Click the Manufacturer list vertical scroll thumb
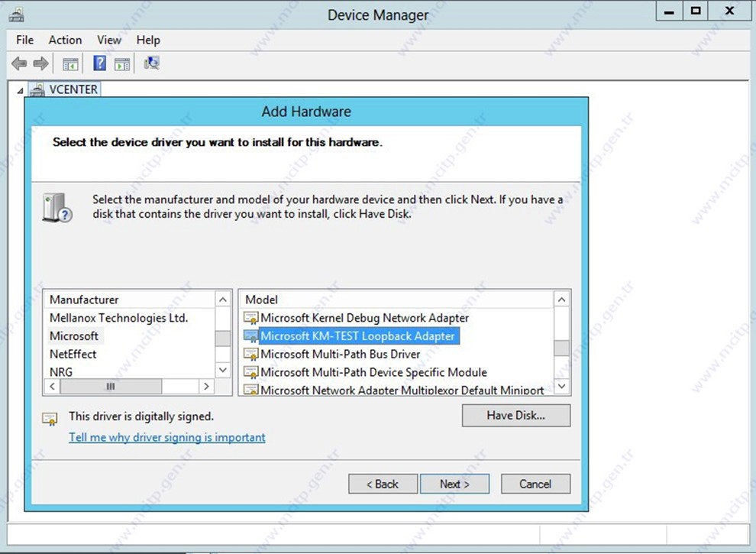 pos(223,339)
